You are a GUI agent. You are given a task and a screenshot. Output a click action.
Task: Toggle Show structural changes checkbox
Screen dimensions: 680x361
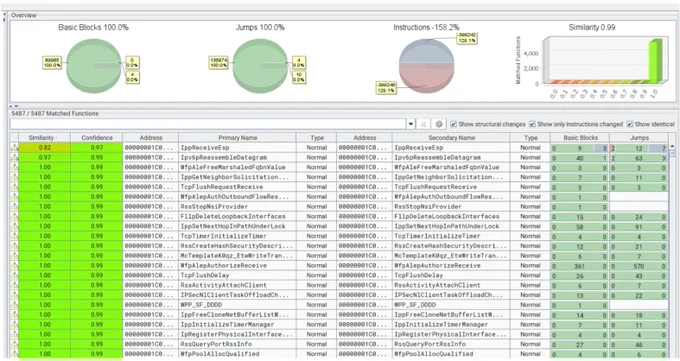pos(453,124)
